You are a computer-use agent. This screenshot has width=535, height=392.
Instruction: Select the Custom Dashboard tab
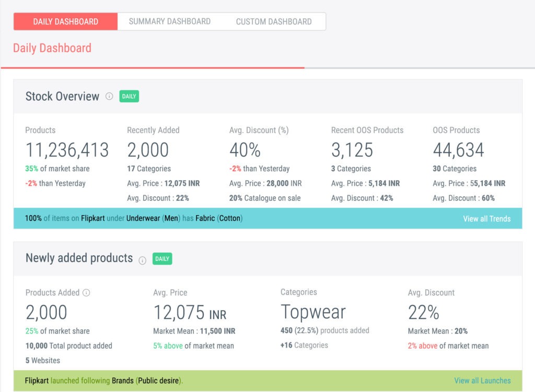(x=273, y=21)
